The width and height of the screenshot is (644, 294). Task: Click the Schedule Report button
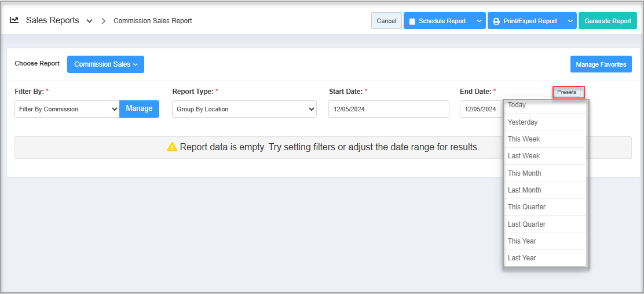pos(438,21)
